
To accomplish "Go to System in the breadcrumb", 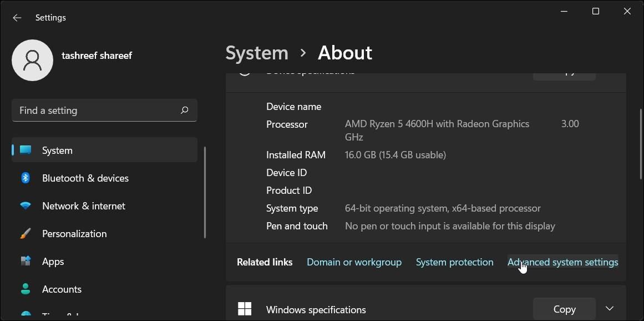I will click(257, 53).
